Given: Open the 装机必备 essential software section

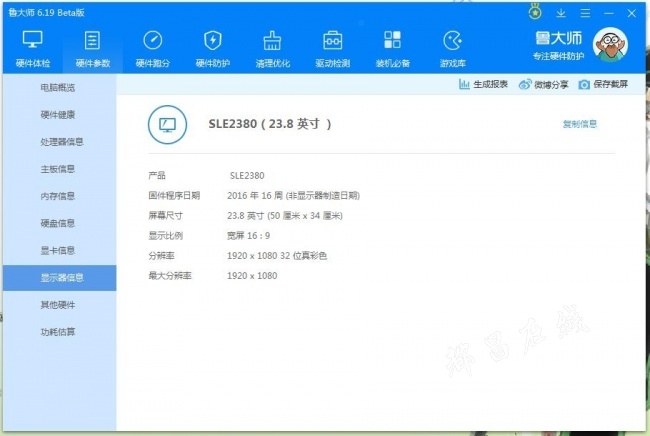Looking at the screenshot, I should click(393, 49).
